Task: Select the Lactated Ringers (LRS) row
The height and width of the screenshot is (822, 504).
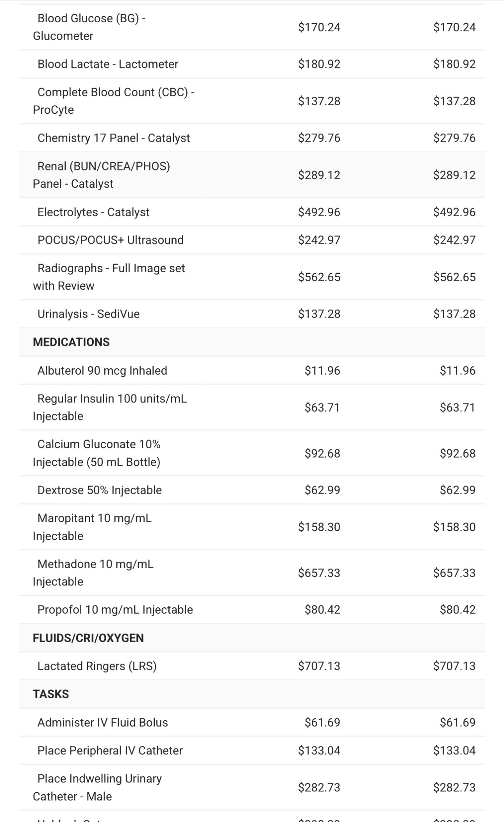Action: (97, 666)
